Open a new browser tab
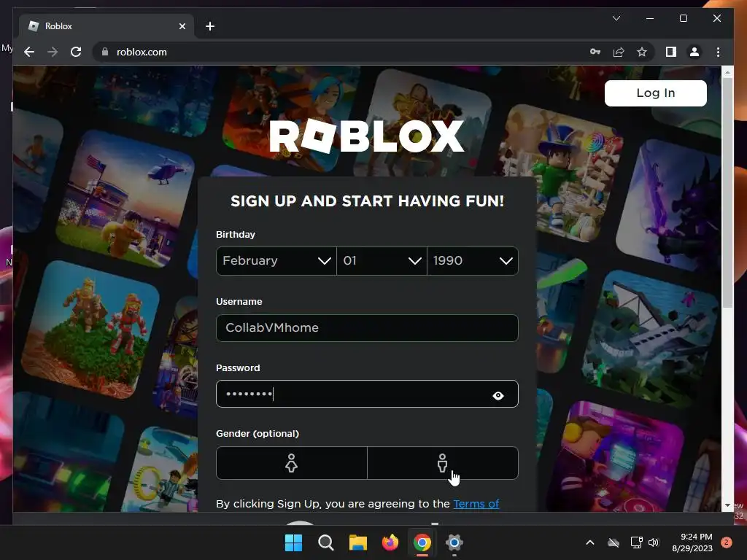Image resolution: width=747 pixels, height=560 pixels. click(210, 26)
